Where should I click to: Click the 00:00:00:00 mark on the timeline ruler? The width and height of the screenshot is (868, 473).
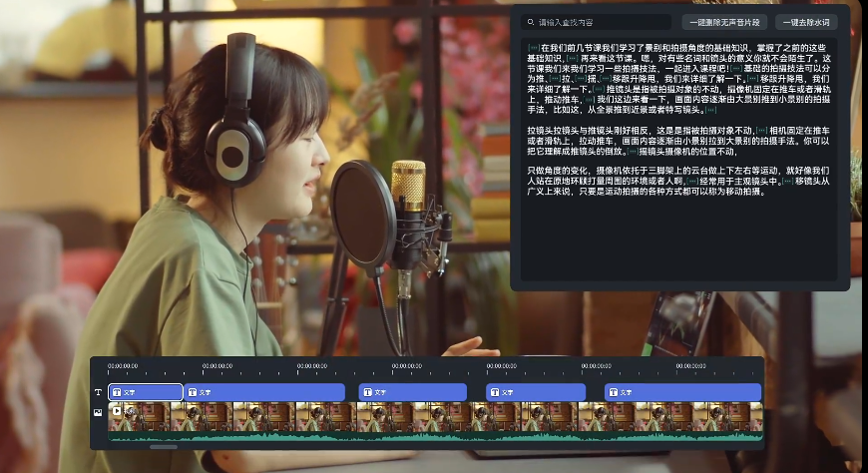click(x=123, y=366)
